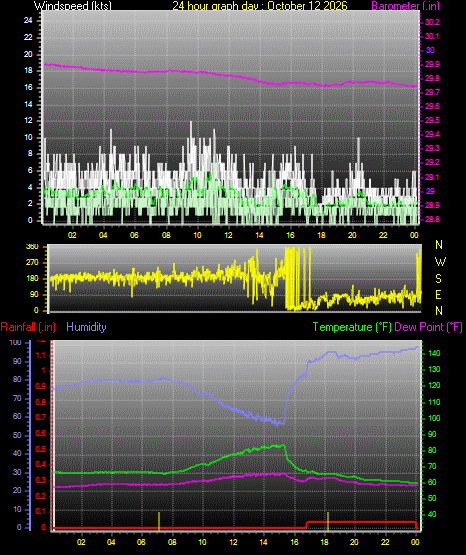Screen dimensions: 466x555
Task: Click the 'Windspeed (kts)' graph title
Action: (73, 5)
